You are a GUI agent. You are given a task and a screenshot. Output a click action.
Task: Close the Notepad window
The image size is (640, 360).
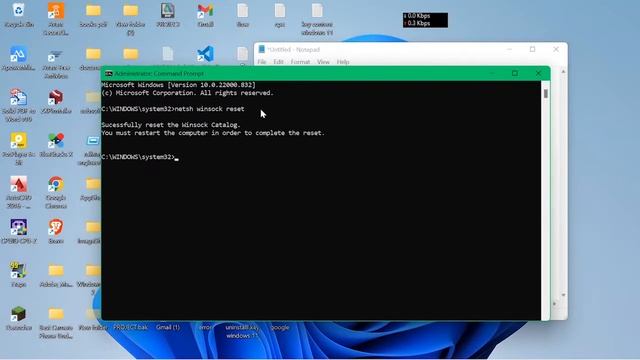(556, 49)
